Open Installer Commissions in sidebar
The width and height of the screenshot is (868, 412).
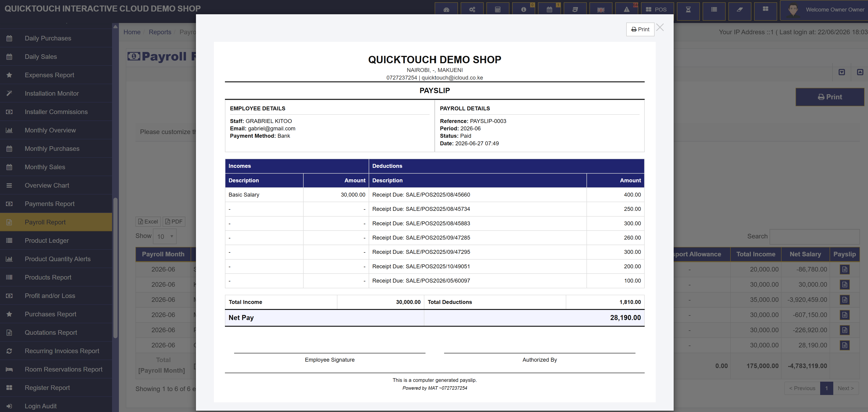pos(56,112)
